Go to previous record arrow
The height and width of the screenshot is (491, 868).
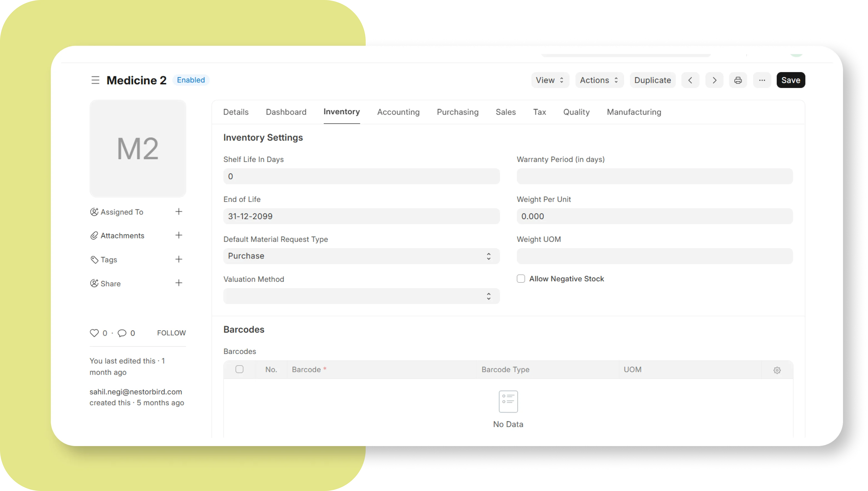pos(690,80)
